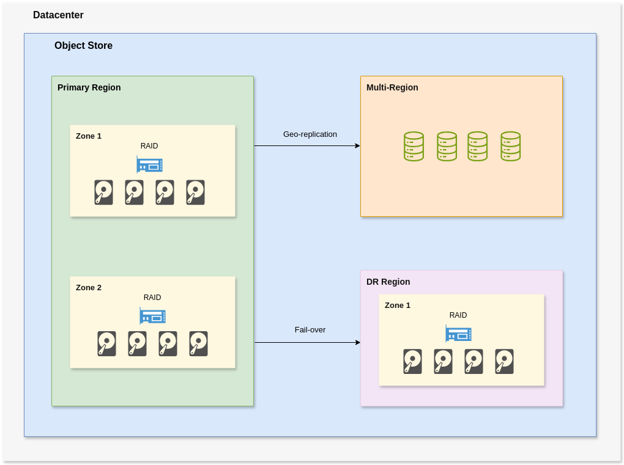Click the last hard disk in DR Region
624x465 pixels.
504,361
